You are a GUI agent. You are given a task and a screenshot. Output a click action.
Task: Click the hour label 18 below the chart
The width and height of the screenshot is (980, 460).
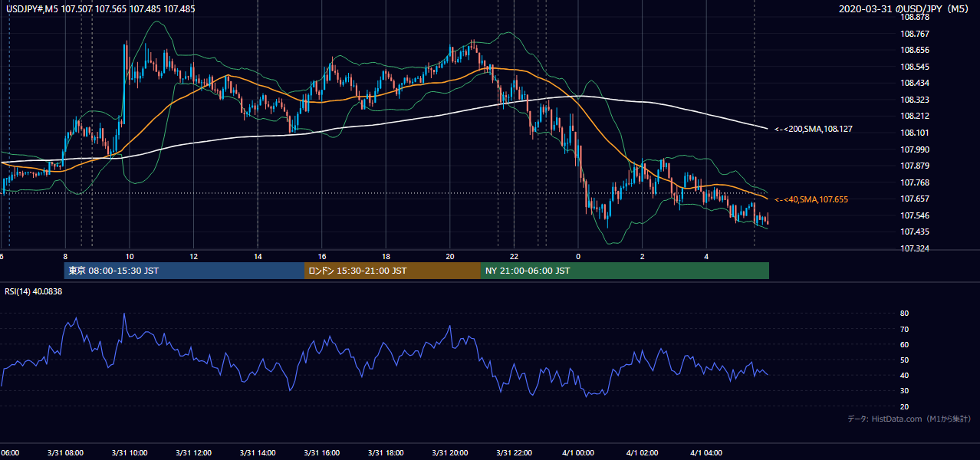(x=386, y=257)
